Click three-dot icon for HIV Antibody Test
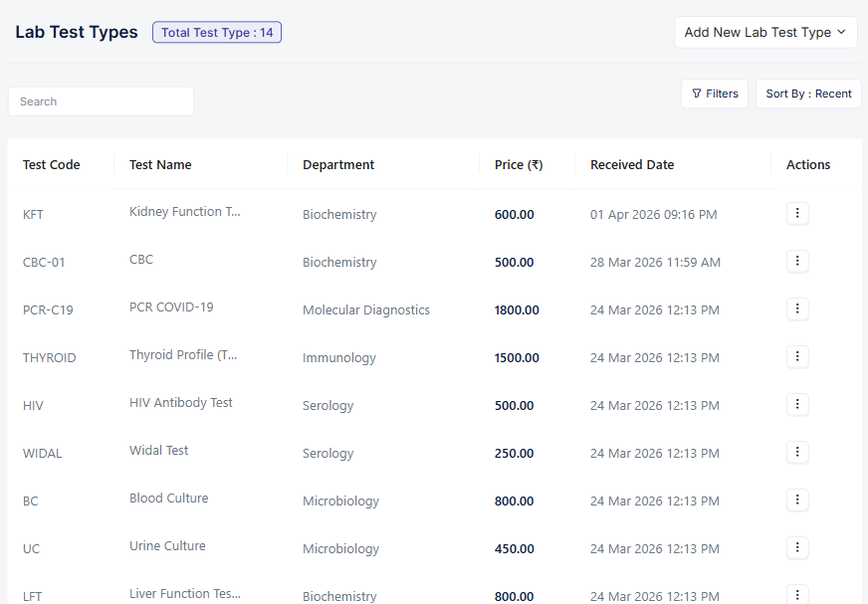The height and width of the screenshot is (604, 868). point(797,405)
